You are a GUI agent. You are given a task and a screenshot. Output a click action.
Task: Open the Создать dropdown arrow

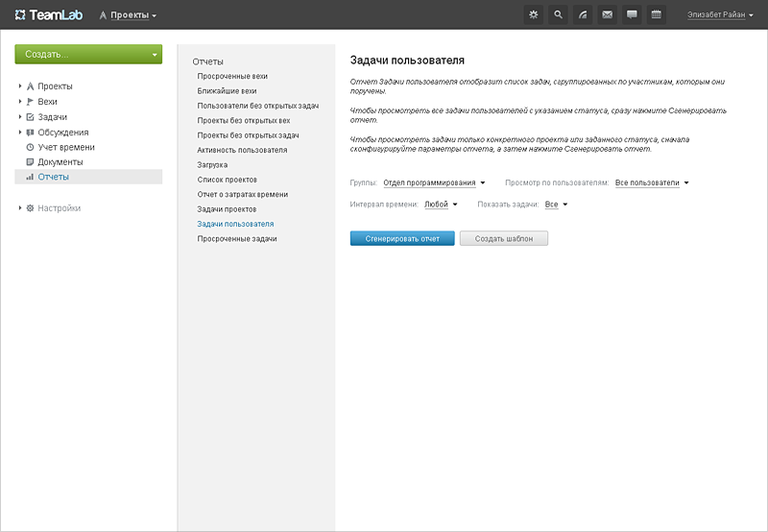click(155, 55)
